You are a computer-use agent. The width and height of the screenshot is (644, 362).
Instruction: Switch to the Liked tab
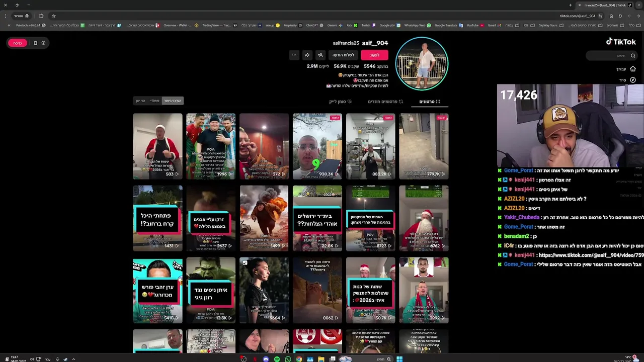[x=341, y=102]
